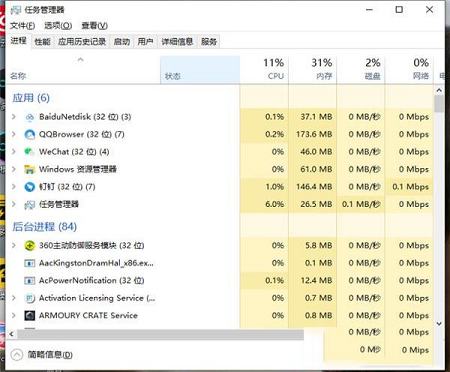450x372 pixels.
Task: Expand the BaiduNetdisk process group
Action: click(14, 117)
